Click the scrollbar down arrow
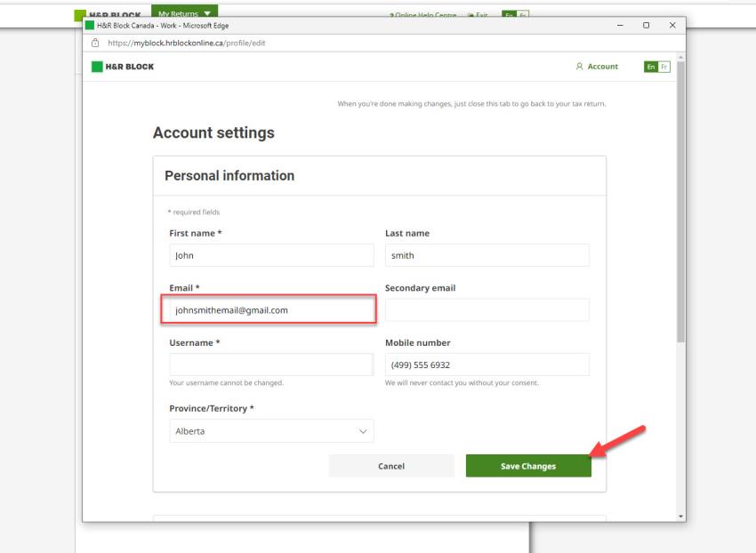The width and height of the screenshot is (756, 553). [680, 517]
